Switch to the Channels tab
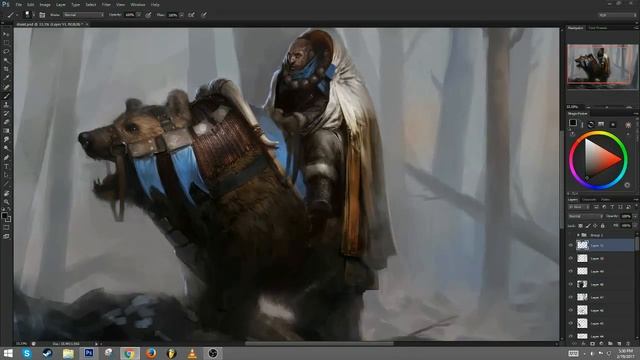The image size is (640, 360). coord(589,200)
